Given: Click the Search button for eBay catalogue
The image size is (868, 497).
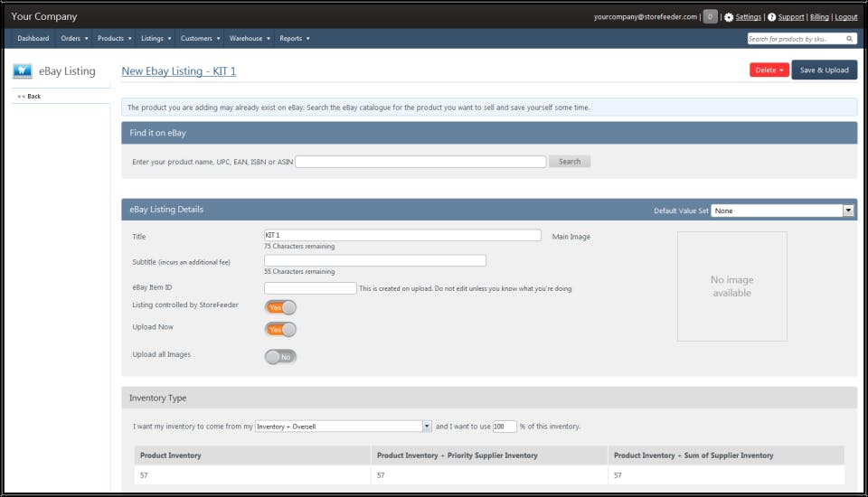Looking at the screenshot, I should (x=569, y=162).
